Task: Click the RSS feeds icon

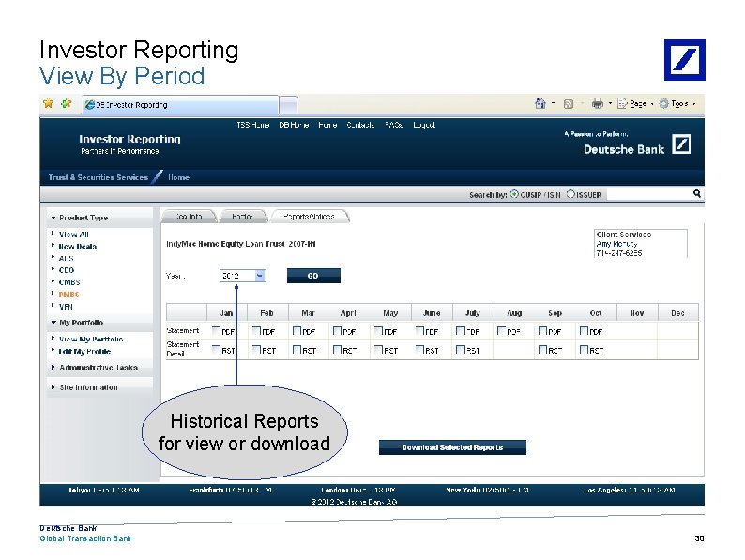Action: [569, 104]
